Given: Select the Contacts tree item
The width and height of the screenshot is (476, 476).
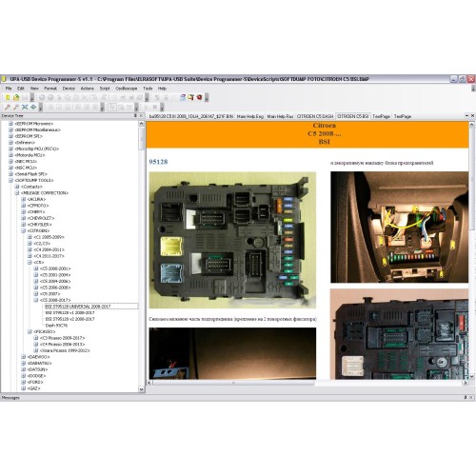Looking at the screenshot, I should point(31,187).
